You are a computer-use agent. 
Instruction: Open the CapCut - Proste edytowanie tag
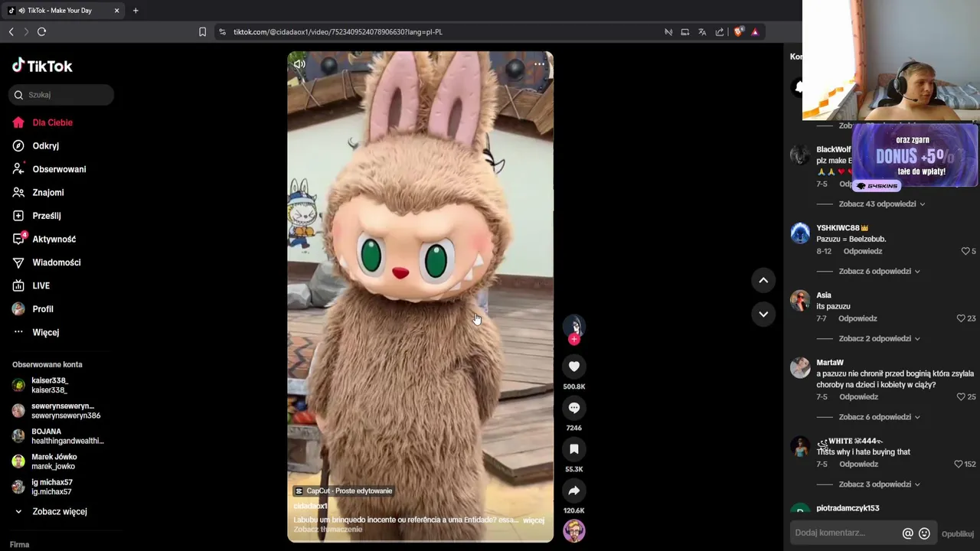click(343, 491)
